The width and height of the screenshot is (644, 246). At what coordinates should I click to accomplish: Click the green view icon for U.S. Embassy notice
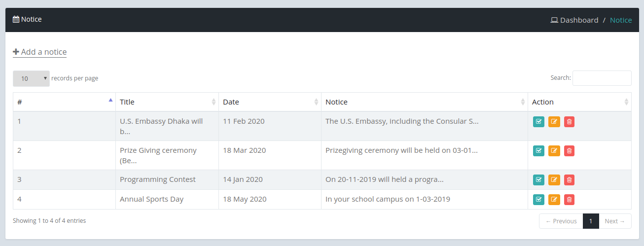tap(538, 122)
